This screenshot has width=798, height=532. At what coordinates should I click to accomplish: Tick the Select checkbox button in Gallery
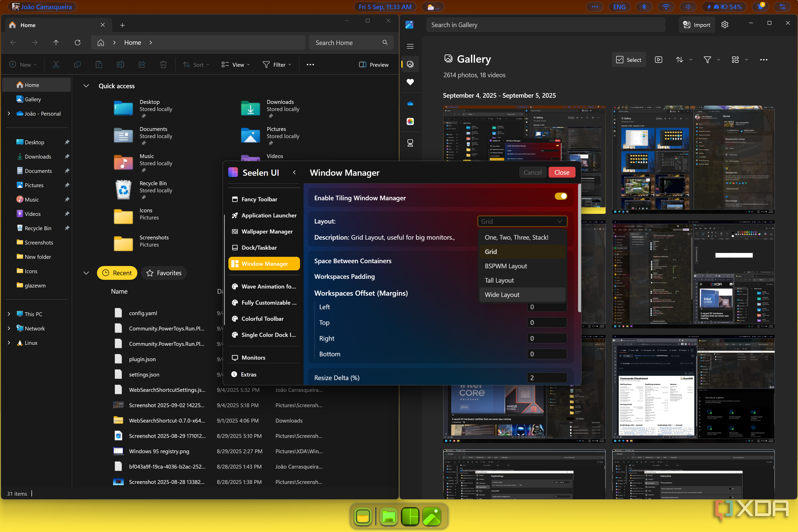tap(629, 60)
